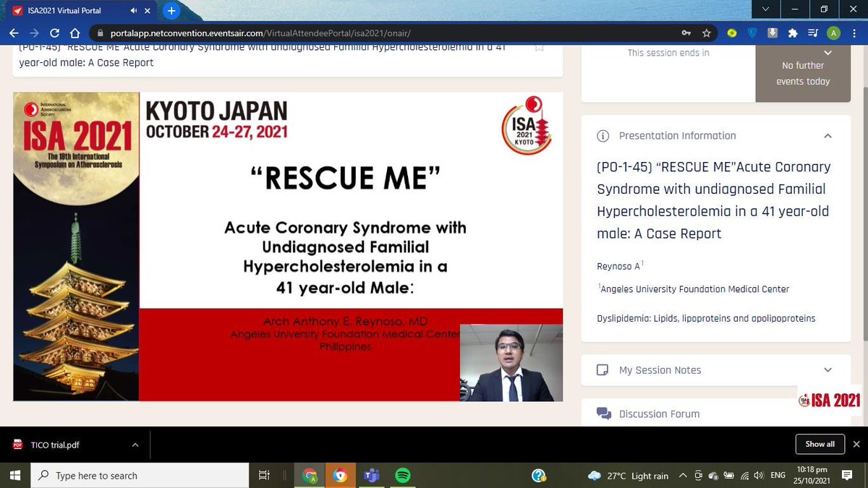Open the orange shield app in taskbar

340,476
